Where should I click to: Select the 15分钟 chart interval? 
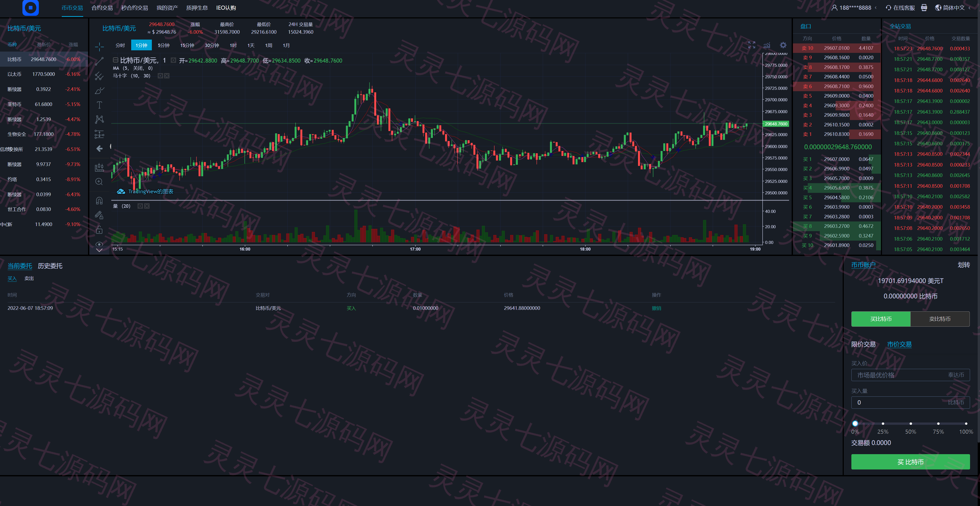(187, 45)
